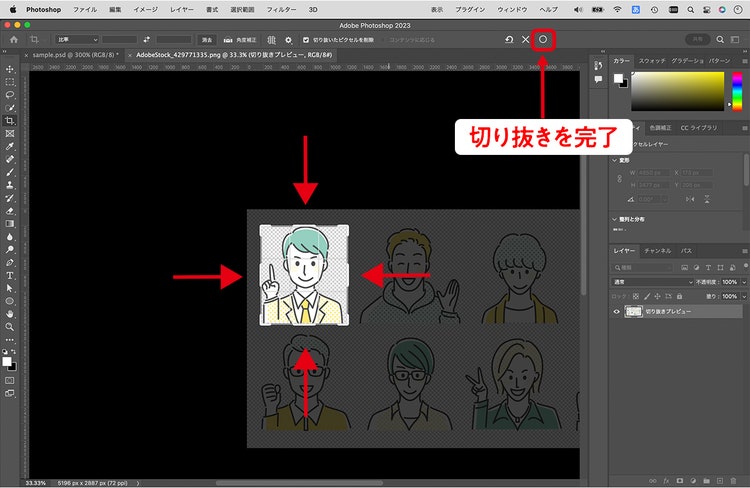Reset the crop box with the undo-arrow icon

[509, 40]
